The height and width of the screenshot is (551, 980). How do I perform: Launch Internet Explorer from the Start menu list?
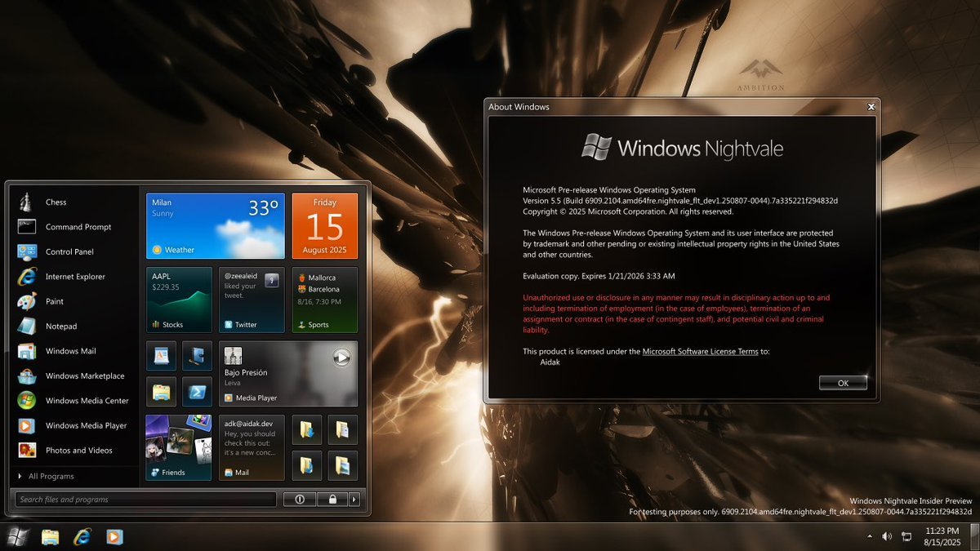(x=73, y=277)
